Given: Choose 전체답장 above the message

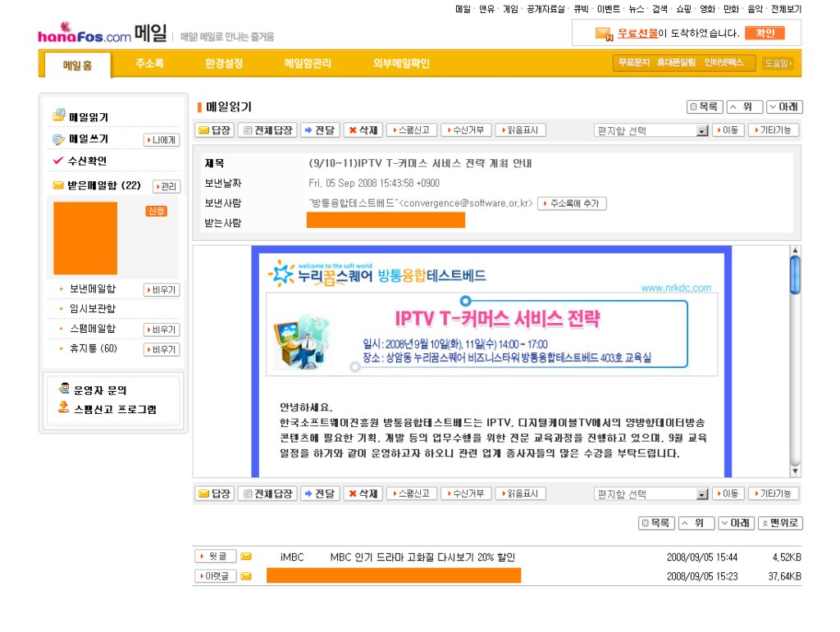Looking at the screenshot, I should (267, 130).
